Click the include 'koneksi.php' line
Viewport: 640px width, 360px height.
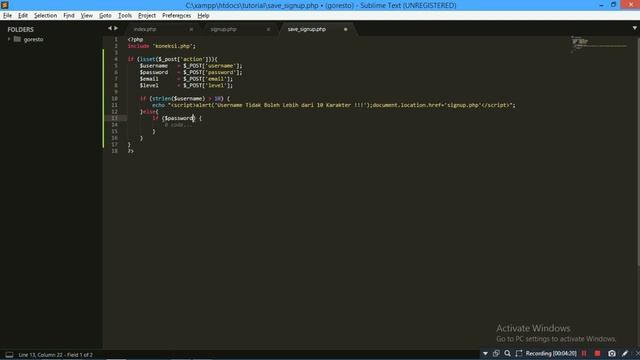pos(162,46)
